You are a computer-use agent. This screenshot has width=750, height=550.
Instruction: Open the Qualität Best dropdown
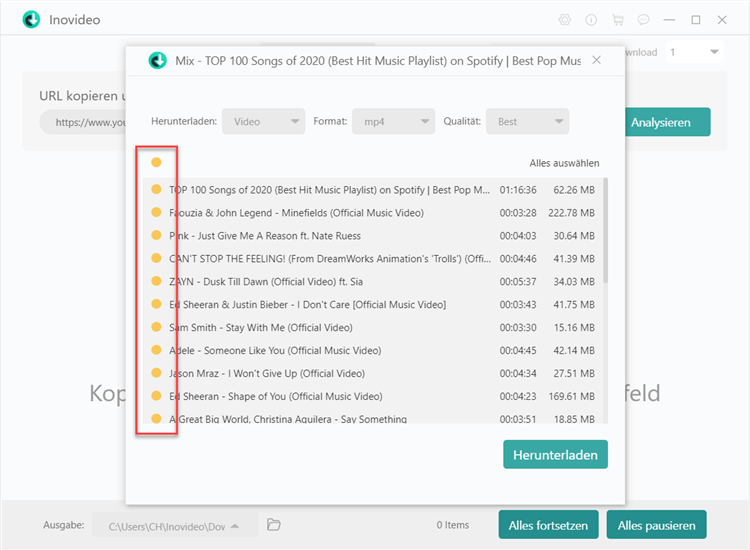pyautogui.click(x=528, y=121)
